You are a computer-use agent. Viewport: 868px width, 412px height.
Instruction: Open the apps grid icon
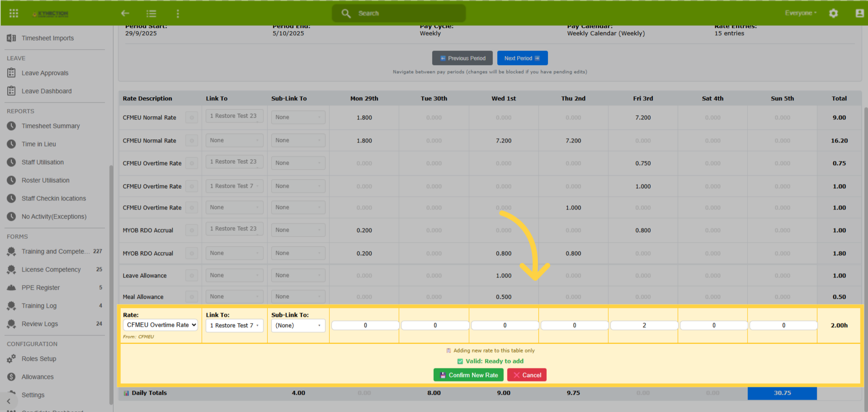click(x=14, y=13)
